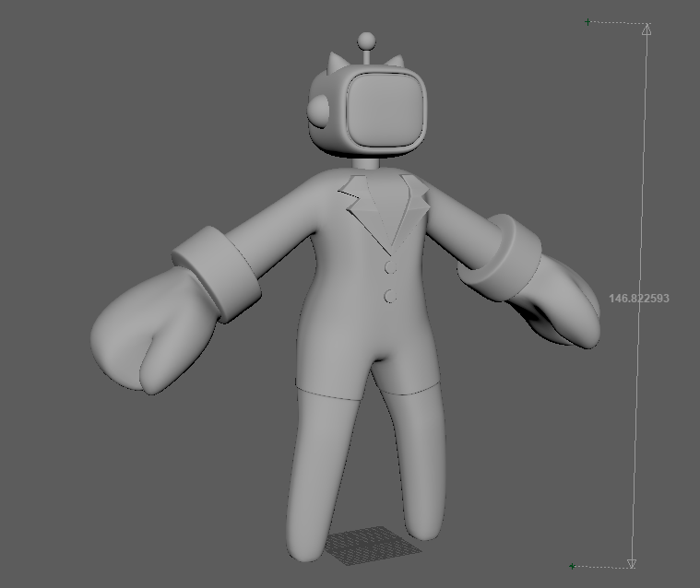Click the sleeve cuff nearest the distance label
700x588 pixels.
(x=501, y=255)
